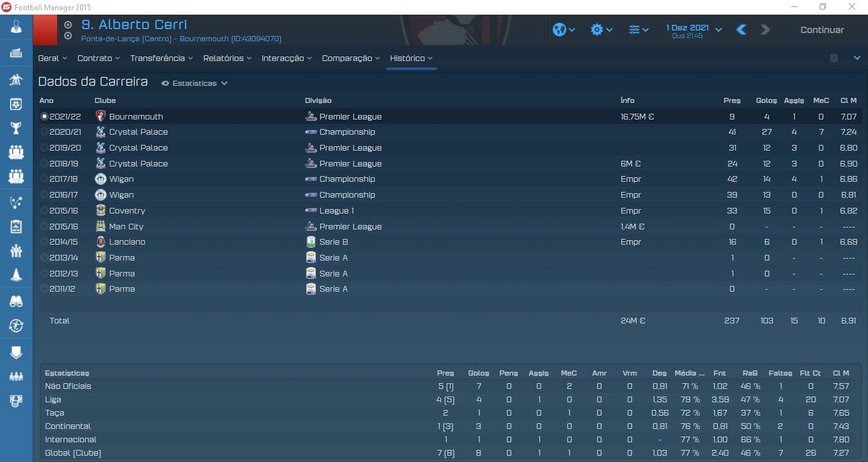Viewport: 868px width, 462px height.
Task: Click the Continental statistics row label
Action: point(68,426)
